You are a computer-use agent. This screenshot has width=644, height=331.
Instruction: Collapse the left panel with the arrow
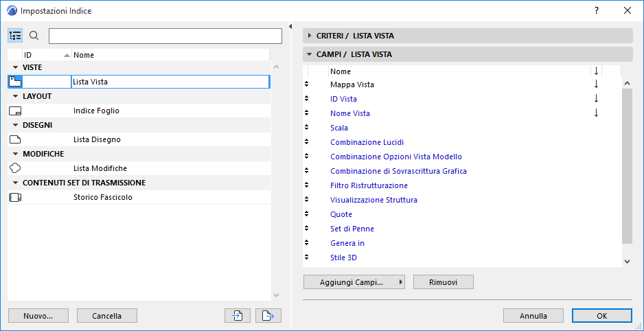[x=290, y=27]
